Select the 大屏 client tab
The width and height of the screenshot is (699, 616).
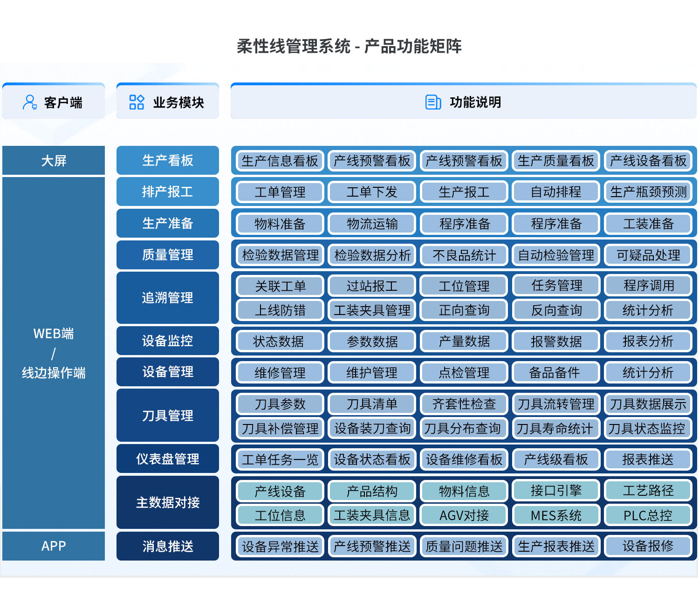[54, 161]
